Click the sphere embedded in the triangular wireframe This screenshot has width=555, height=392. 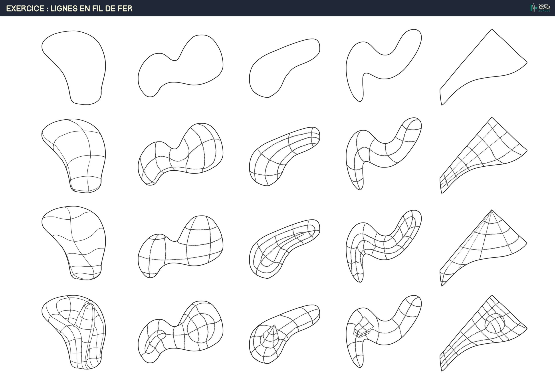(495, 323)
